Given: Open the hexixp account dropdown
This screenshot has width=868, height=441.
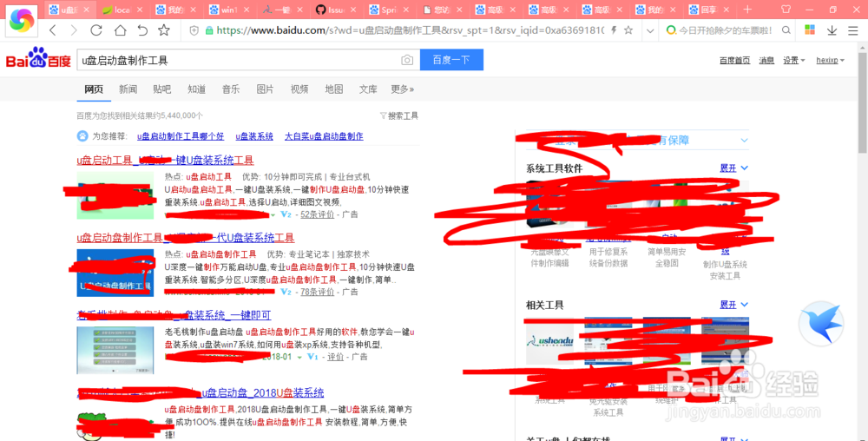Looking at the screenshot, I should pyautogui.click(x=831, y=60).
